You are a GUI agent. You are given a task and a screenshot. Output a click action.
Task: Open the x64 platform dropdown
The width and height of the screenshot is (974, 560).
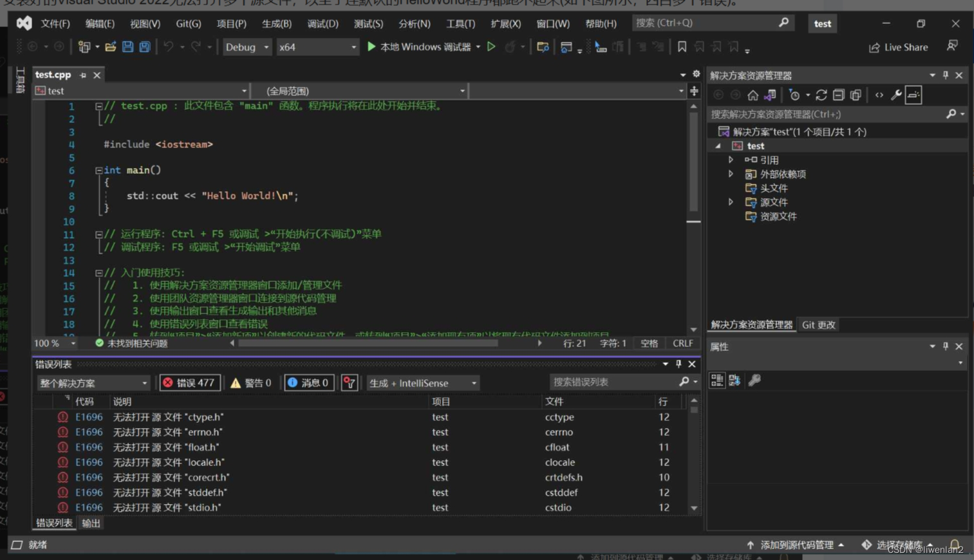[x=317, y=47]
